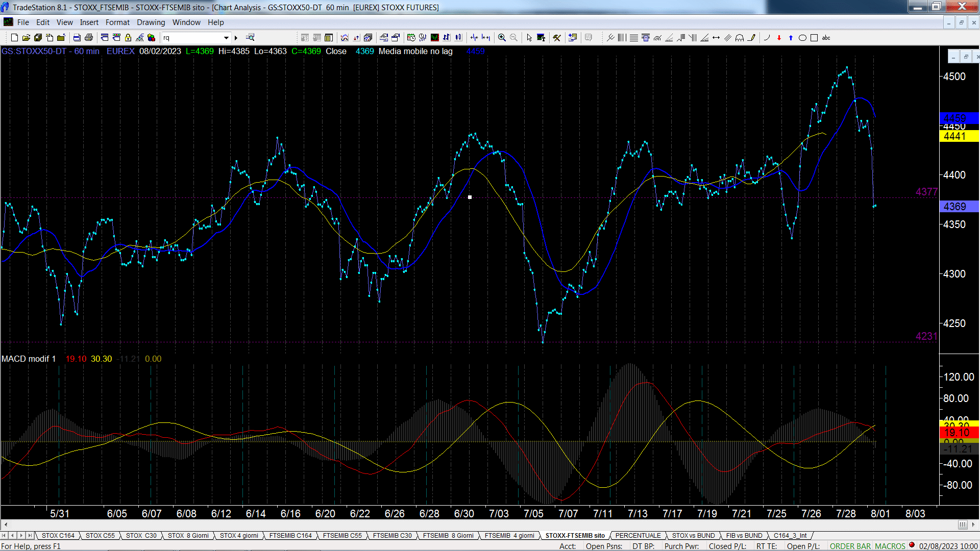Open the File menu
This screenshot has width=980, height=551.
23,22
